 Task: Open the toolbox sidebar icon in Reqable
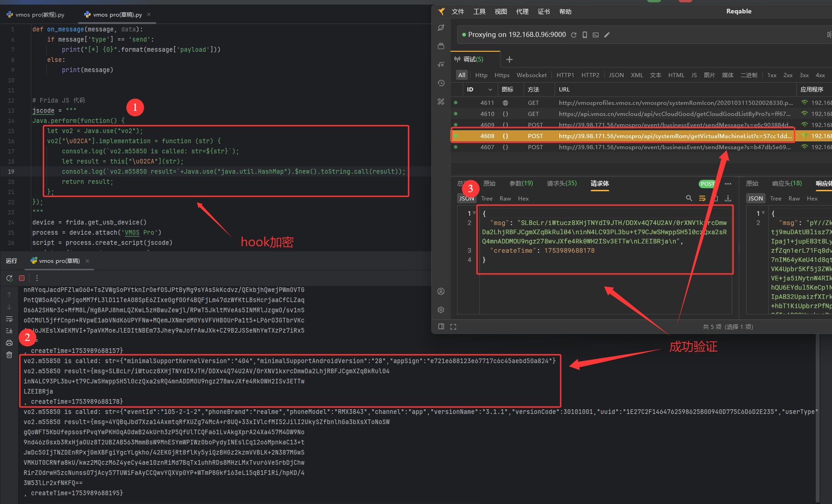441,102
